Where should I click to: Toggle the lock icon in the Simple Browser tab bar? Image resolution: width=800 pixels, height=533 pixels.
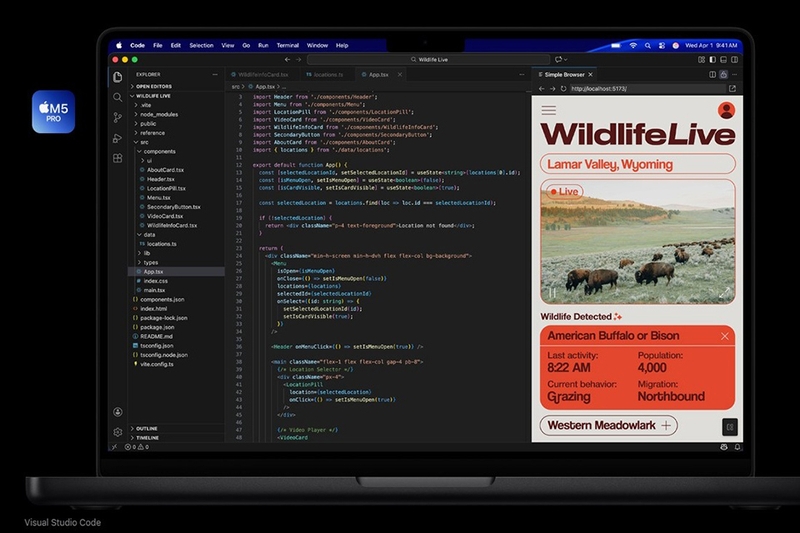coord(723,74)
